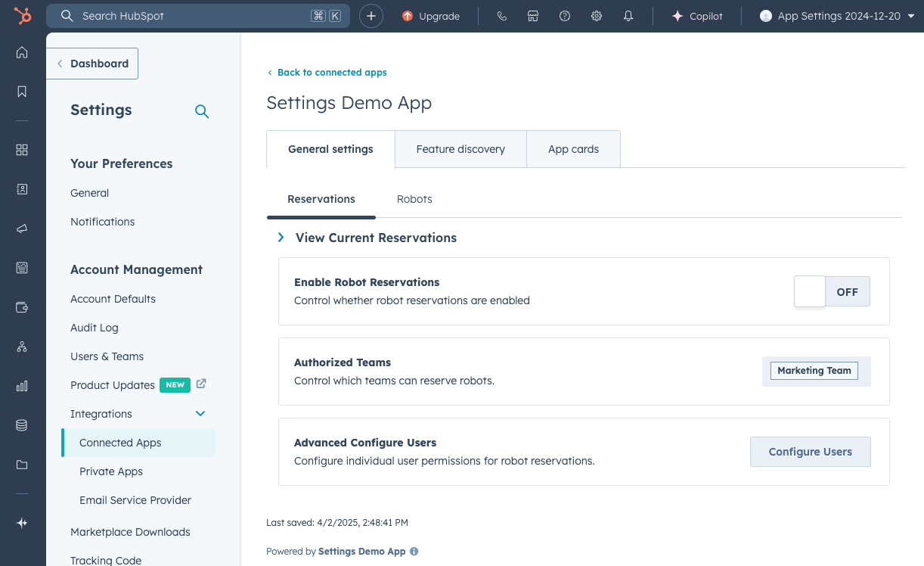The width and height of the screenshot is (924, 566).
Task: Open the CRM contacts icon in left rail
Action: tap(22, 189)
